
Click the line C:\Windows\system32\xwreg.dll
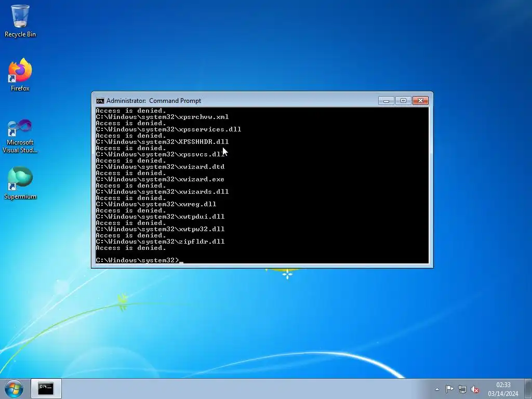click(x=156, y=204)
